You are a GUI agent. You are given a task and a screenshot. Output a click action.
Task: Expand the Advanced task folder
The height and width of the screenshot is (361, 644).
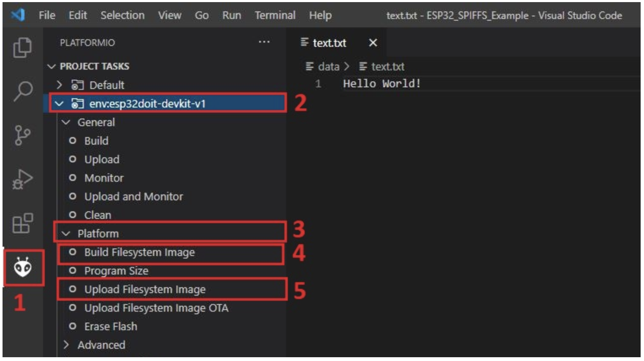coord(66,345)
